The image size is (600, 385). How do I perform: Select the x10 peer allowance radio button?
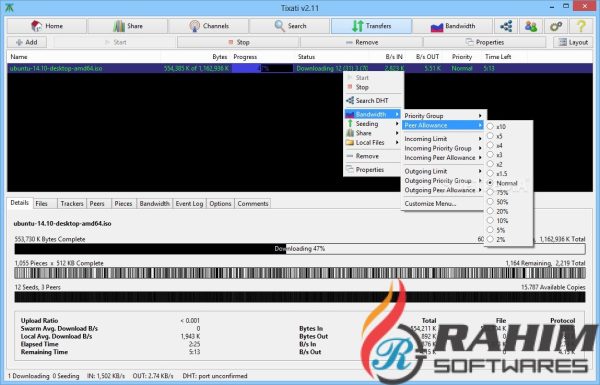point(490,126)
